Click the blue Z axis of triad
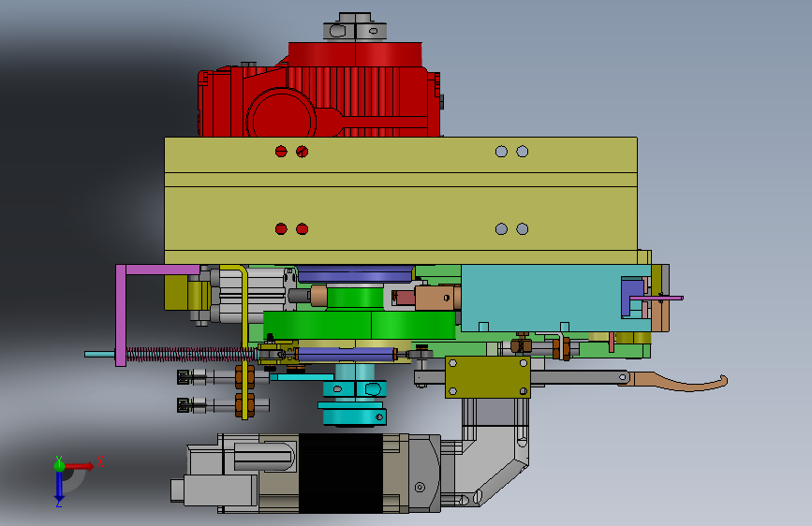 pyautogui.click(x=59, y=487)
